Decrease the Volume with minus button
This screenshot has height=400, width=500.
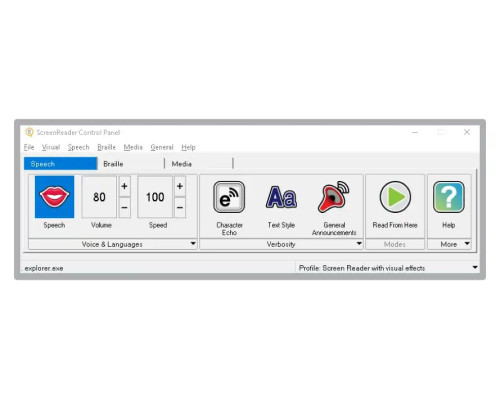coord(124,207)
